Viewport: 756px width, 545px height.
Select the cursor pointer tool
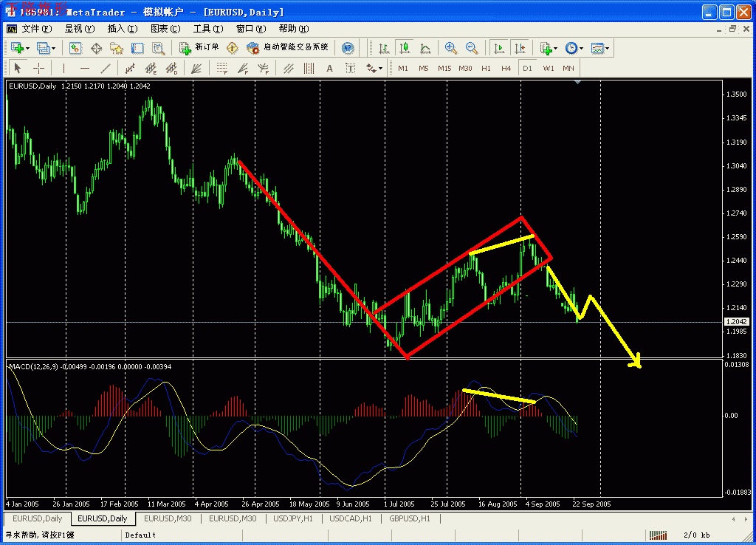pos(18,69)
